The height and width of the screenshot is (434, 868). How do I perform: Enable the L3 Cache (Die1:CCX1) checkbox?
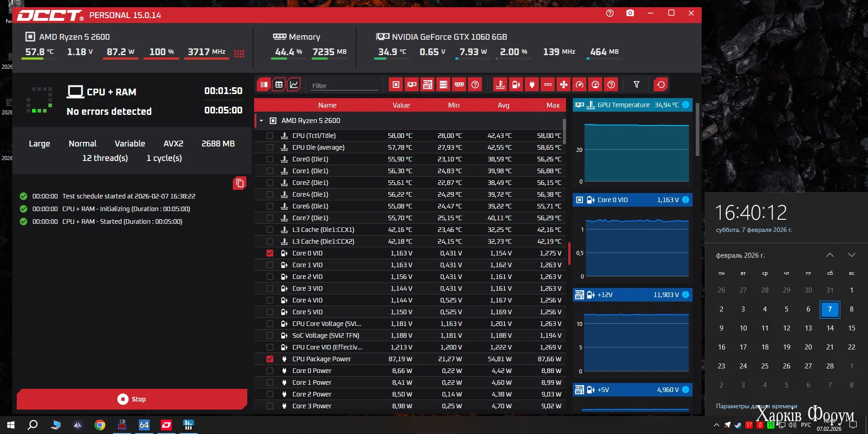[x=270, y=230]
